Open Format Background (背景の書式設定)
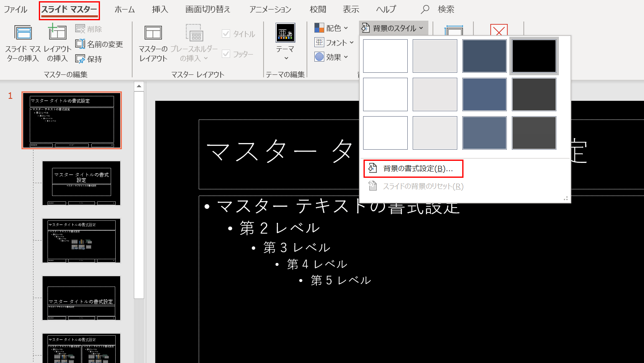This screenshot has width=644, height=363. coord(413,168)
